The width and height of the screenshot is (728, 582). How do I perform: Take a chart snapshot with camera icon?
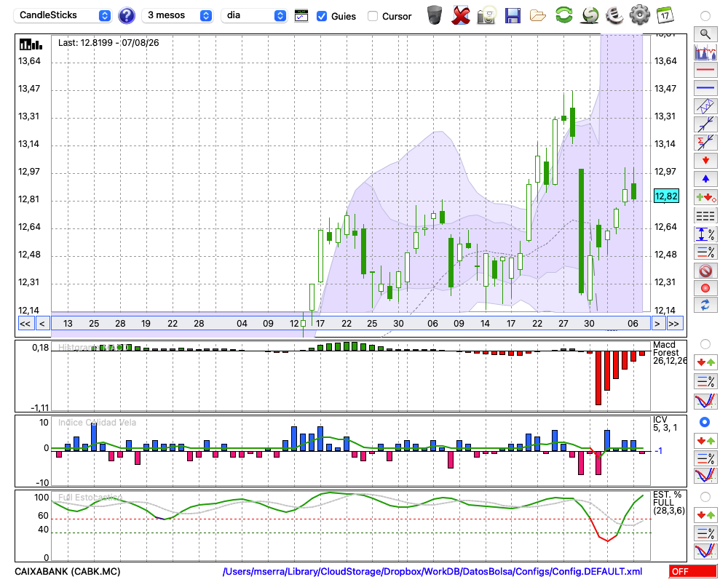click(x=486, y=15)
